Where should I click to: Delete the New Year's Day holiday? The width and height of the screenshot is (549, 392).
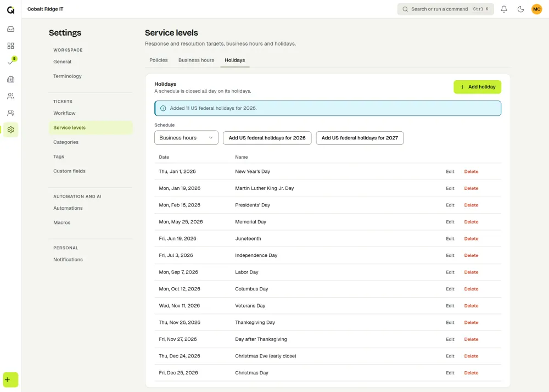(471, 171)
